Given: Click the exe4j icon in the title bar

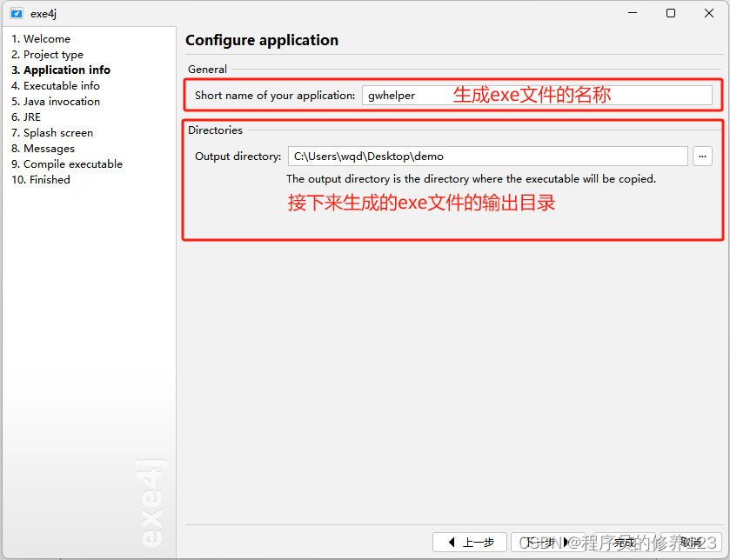Looking at the screenshot, I should pos(17,13).
